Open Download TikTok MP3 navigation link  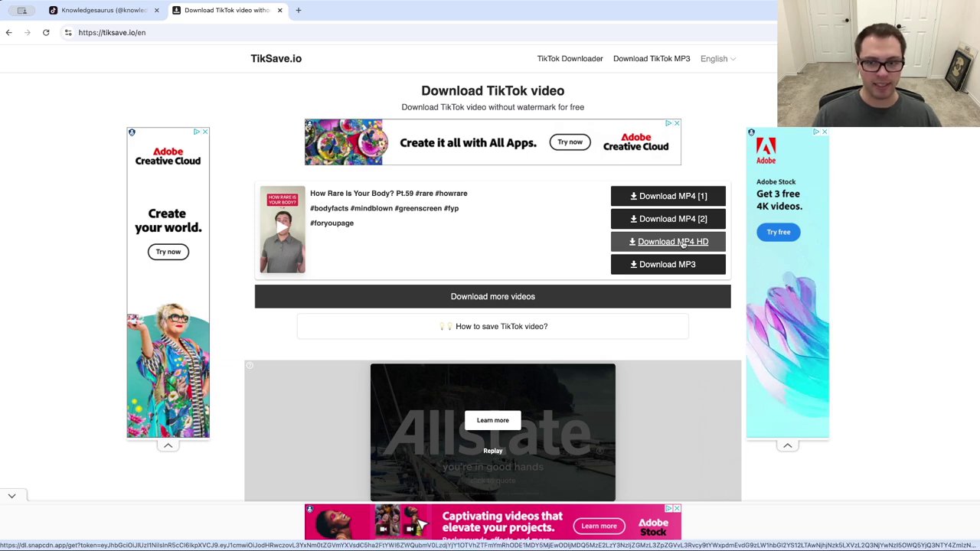651,59
